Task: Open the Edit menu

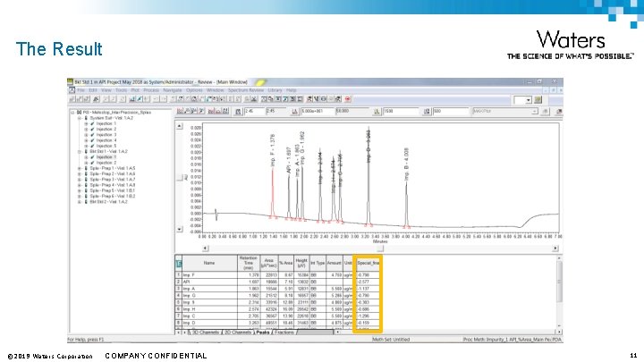Action: [x=93, y=90]
